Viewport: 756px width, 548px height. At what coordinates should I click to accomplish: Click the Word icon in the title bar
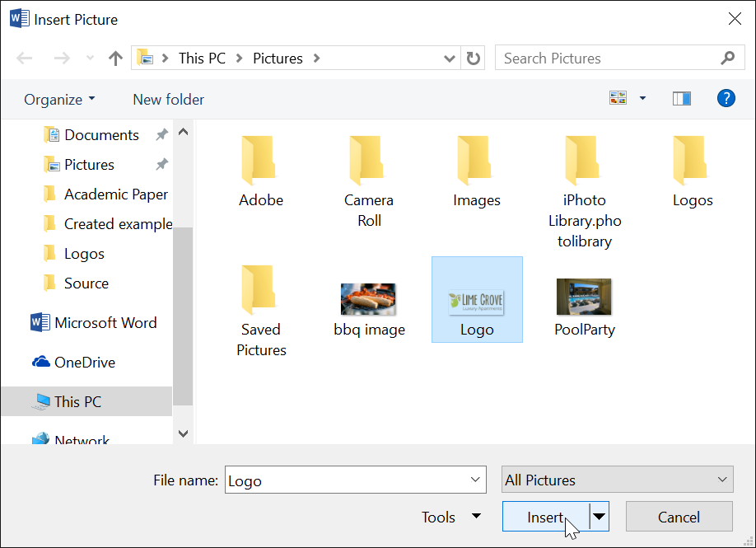[x=17, y=18]
